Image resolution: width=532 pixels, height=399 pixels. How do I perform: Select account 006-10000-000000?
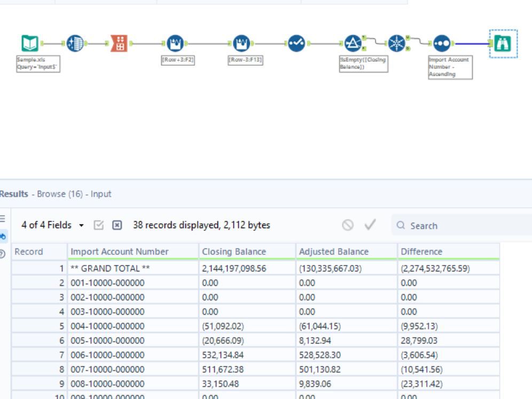(x=133, y=355)
